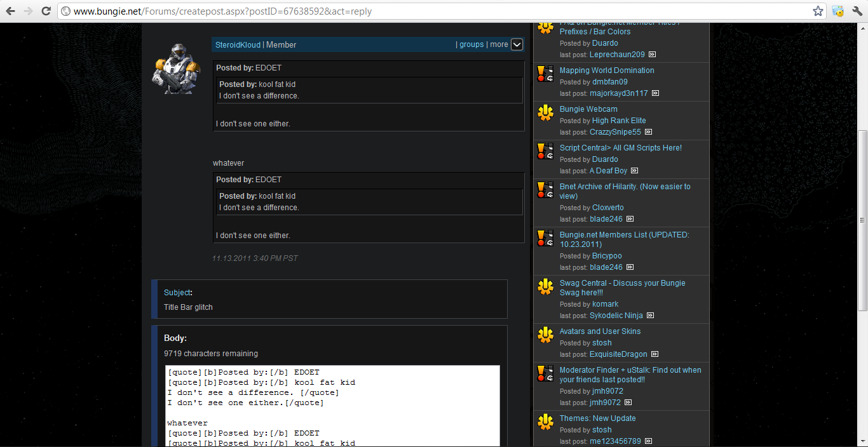This screenshot has height=447, width=868.
Task: Click into the Body reply text area
Action: click(x=332, y=406)
